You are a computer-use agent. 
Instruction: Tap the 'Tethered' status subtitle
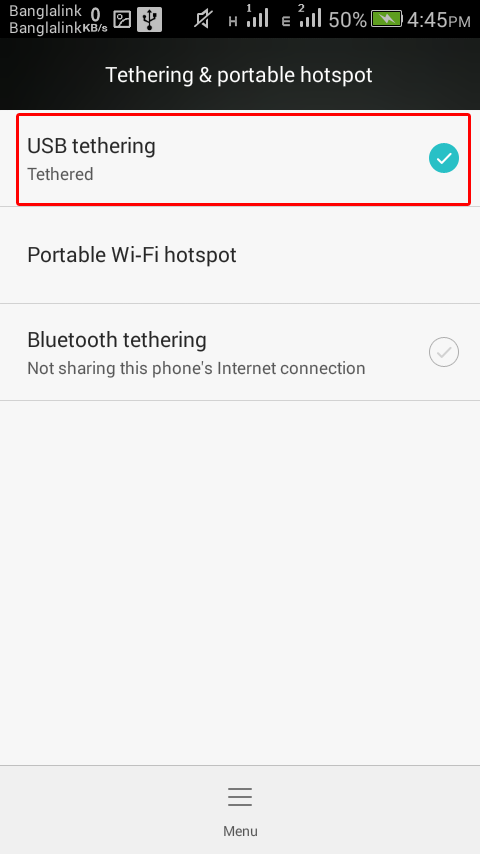60,174
